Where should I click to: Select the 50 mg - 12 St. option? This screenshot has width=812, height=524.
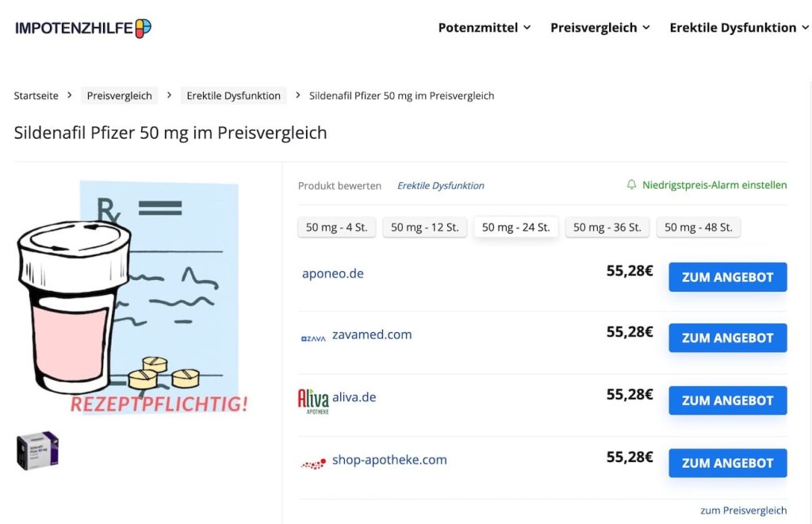pos(425,227)
